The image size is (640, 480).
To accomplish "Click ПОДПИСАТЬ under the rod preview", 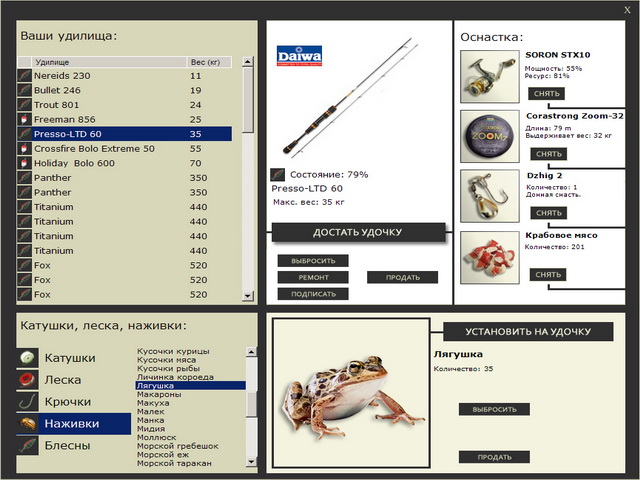I will tap(313, 294).
